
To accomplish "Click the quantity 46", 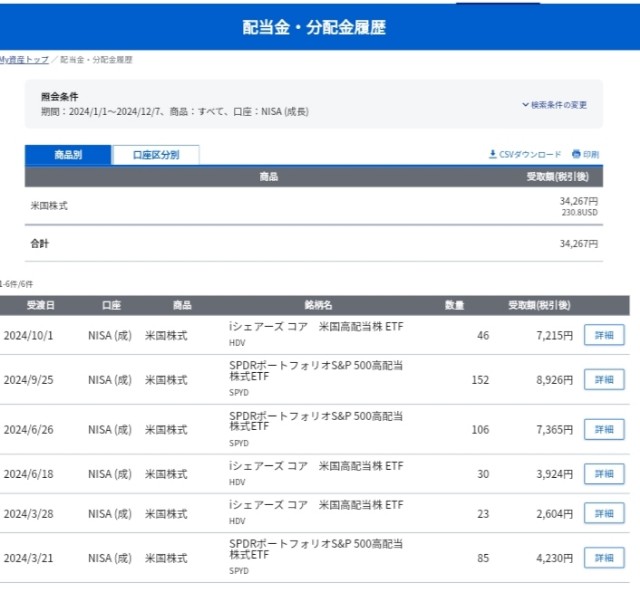I will (x=483, y=336).
